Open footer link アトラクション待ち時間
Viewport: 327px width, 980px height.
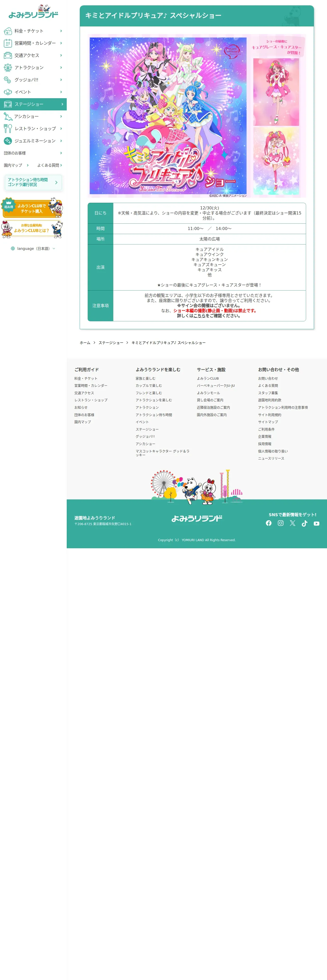(x=154, y=415)
